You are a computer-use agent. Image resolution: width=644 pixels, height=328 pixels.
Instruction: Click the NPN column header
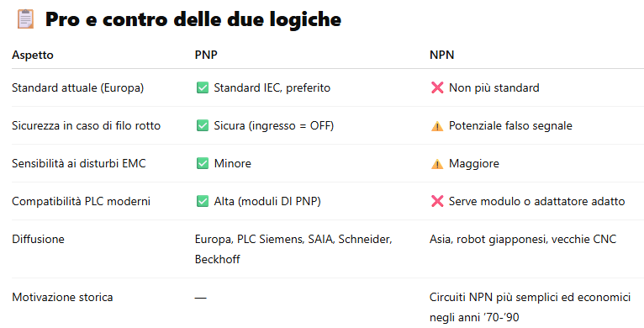pyautogui.click(x=442, y=55)
